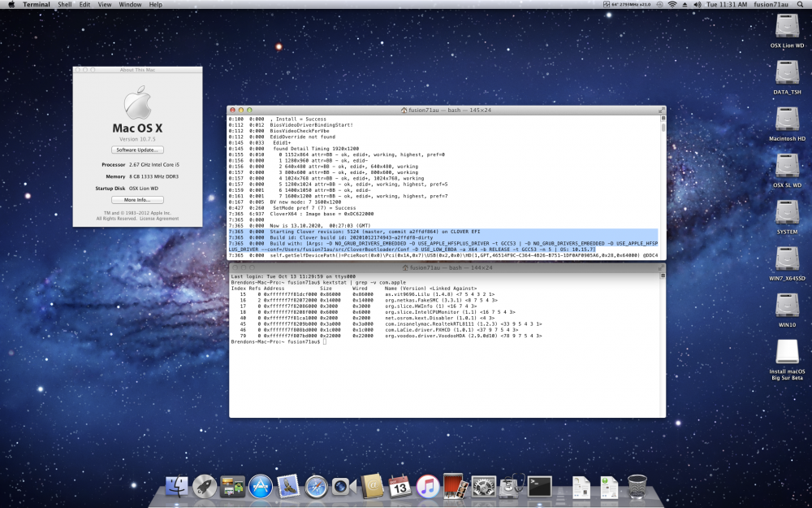Launch Launchpad rocket icon in Dock
This screenshot has height=508, width=812.
pyautogui.click(x=205, y=486)
